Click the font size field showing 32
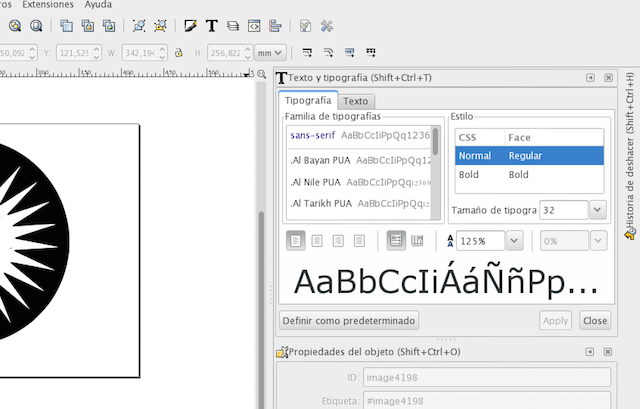This screenshot has height=409, width=640. (x=564, y=210)
